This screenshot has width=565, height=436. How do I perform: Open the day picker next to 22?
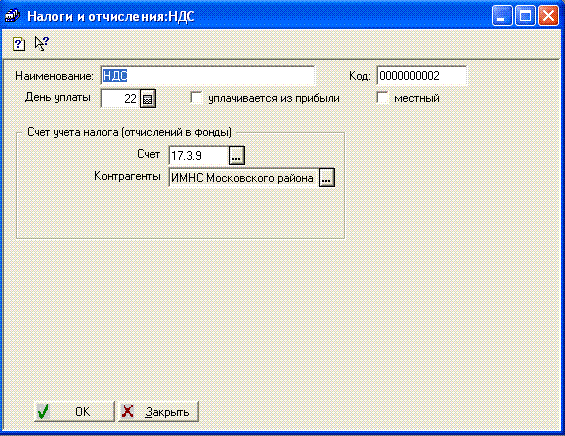coord(148,98)
